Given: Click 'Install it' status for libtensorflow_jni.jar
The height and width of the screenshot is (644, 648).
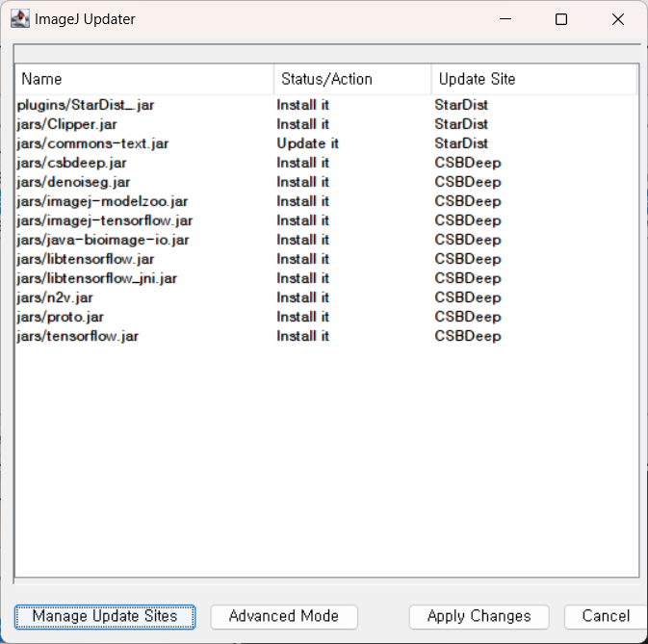Looking at the screenshot, I should (x=302, y=278).
